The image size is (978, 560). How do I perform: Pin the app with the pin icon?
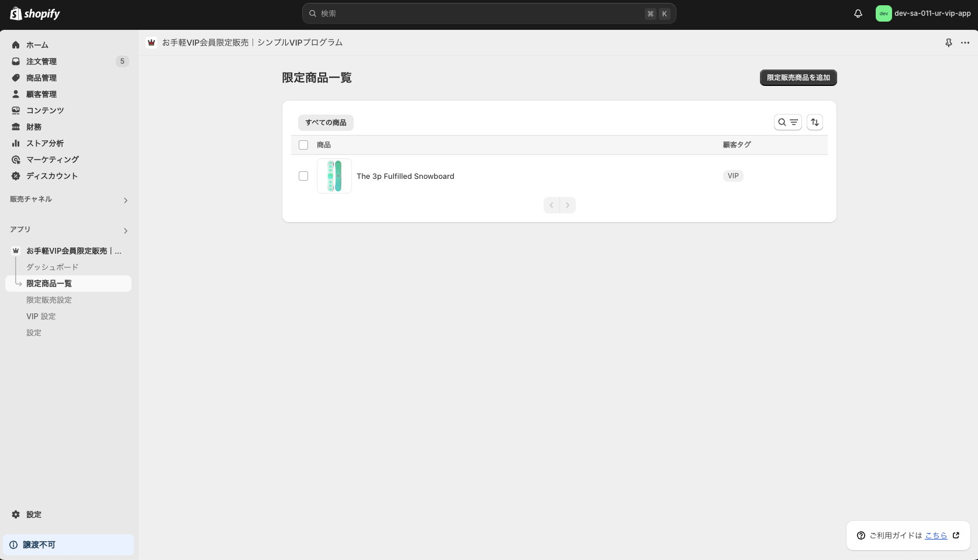(949, 43)
